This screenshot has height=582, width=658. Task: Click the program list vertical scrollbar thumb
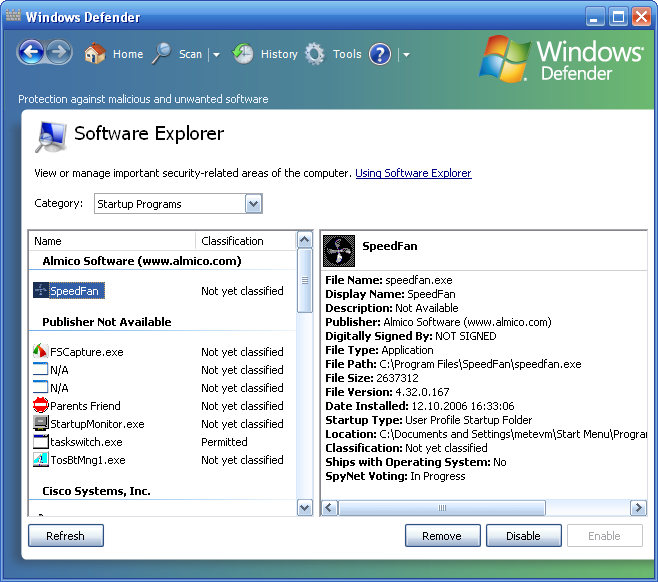[x=305, y=281]
